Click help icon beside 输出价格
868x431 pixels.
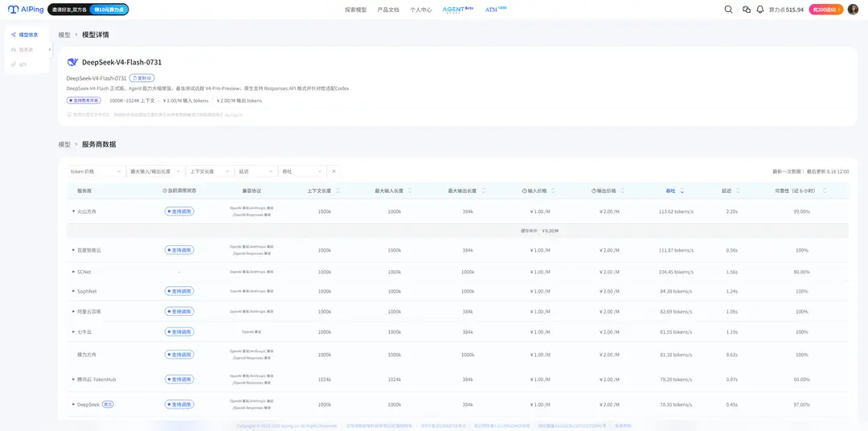[593, 191]
